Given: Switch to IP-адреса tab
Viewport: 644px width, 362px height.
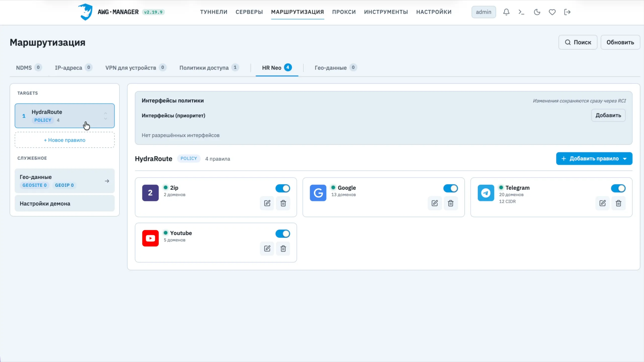Looking at the screenshot, I should click(73, 68).
